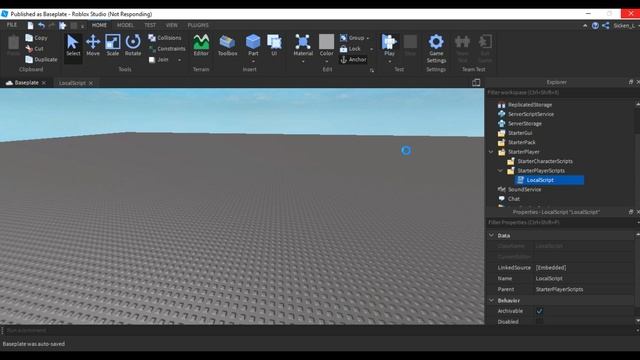640x360 pixels.
Task: Click the Anchor tool
Action: 353,60
